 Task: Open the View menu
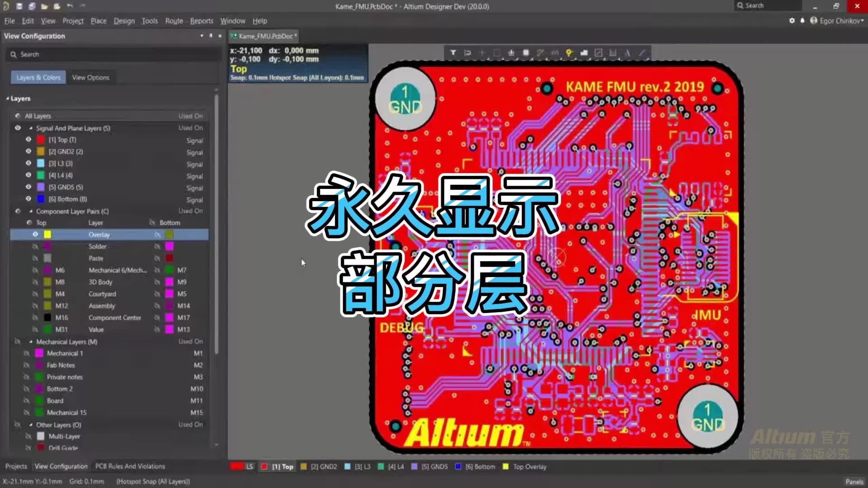47,21
